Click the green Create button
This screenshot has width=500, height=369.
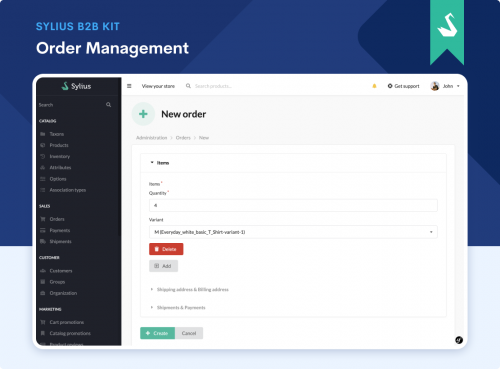pos(157,333)
